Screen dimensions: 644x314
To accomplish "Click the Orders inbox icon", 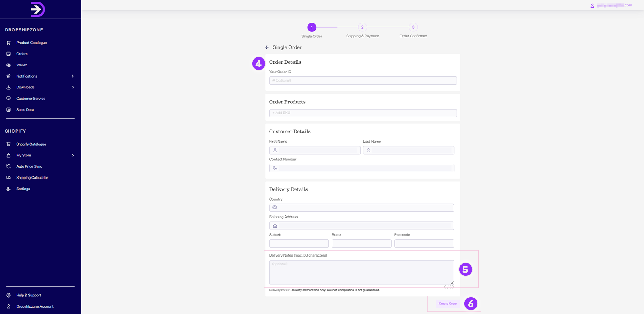I will [x=8, y=54].
